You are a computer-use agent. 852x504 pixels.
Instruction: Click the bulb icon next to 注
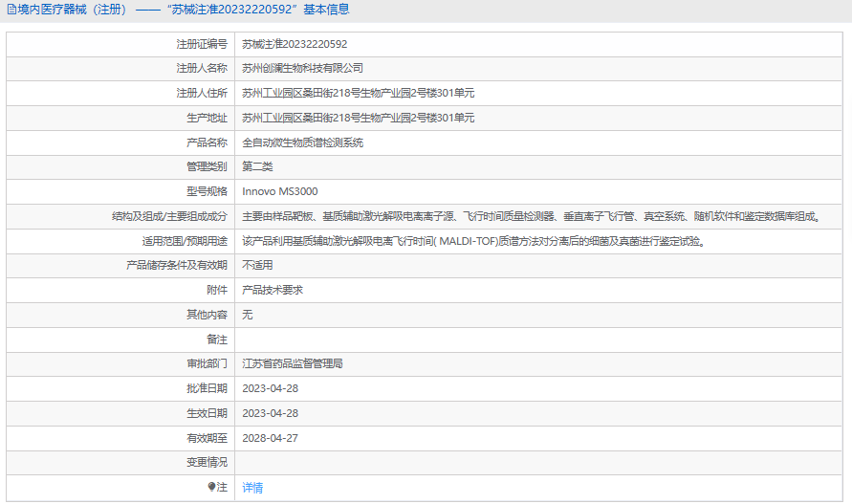pyautogui.click(x=212, y=487)
